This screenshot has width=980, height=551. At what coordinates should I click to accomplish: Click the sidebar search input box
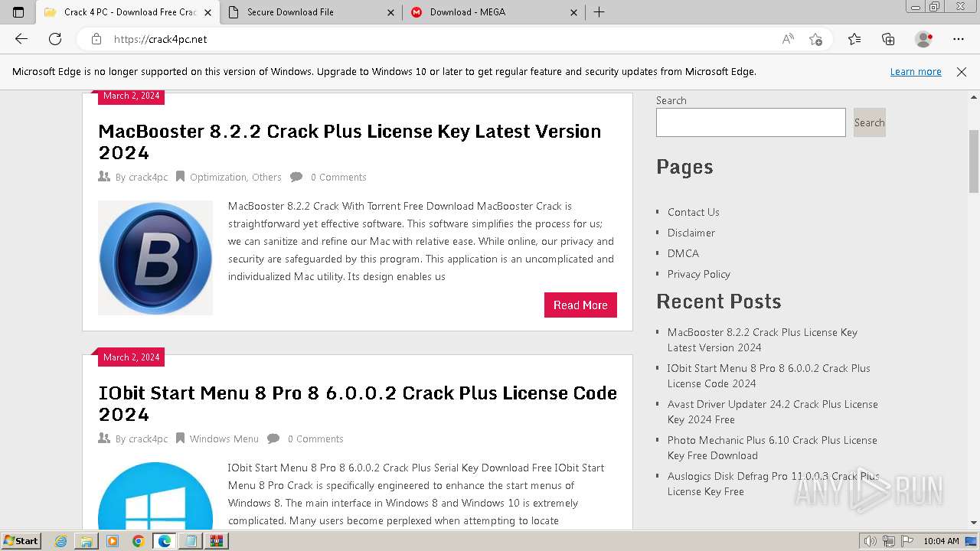pos(751,122)
